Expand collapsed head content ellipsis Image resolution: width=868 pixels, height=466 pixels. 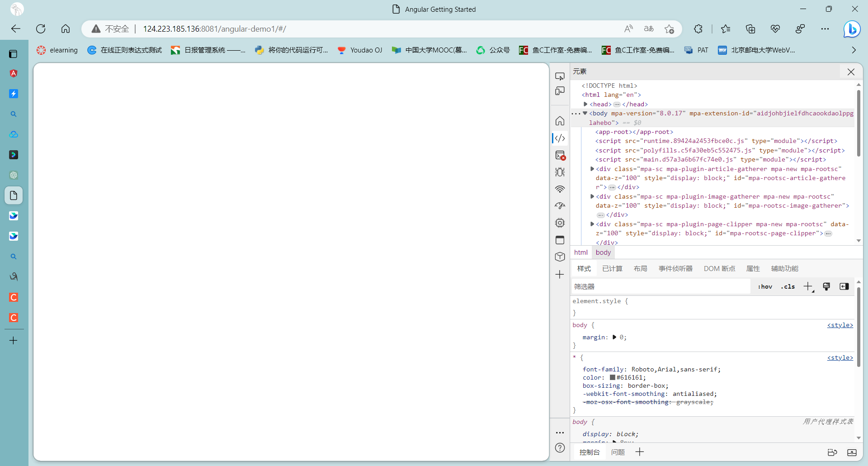click(x=617, y=105)
